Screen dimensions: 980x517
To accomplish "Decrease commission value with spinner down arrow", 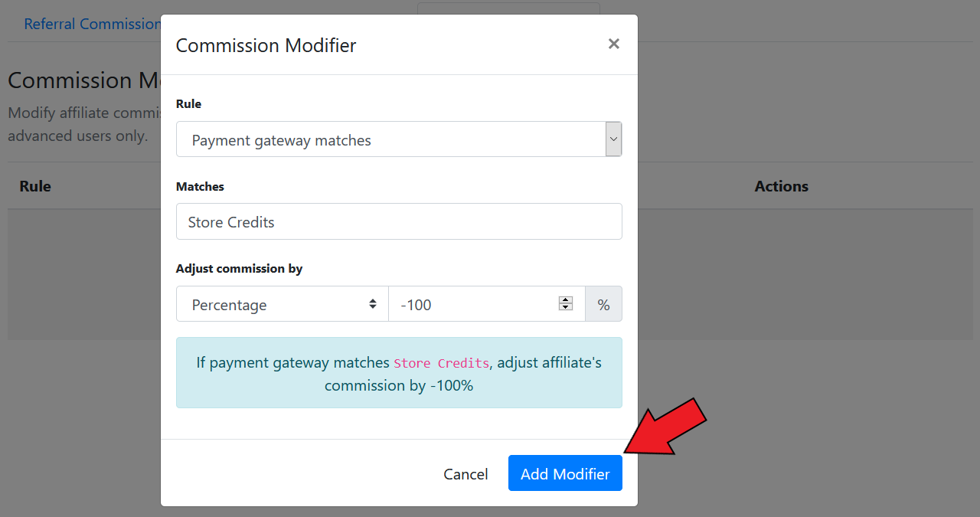I will [566, 307].
